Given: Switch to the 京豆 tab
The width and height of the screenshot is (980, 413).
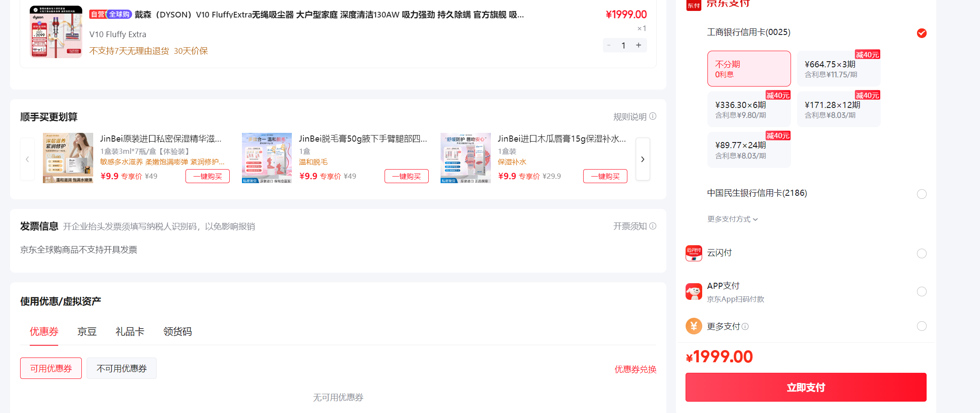Looking at the screenshot, I should tap(87, 332).
